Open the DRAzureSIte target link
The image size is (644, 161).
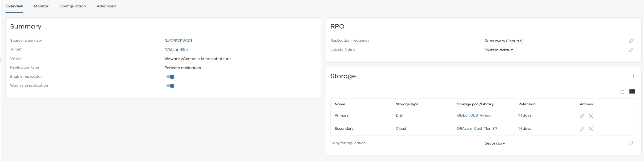(x=176, y=50)
